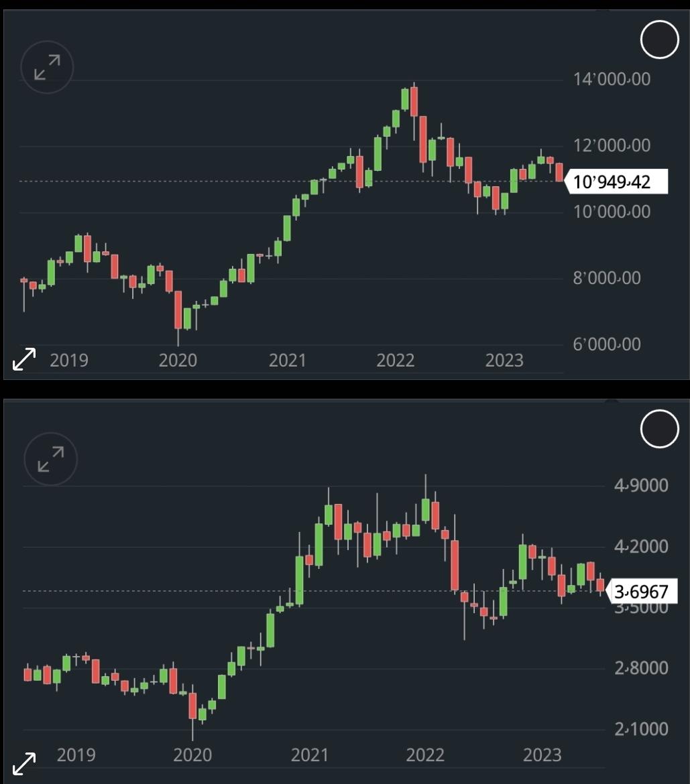Image resolution: width=690 pixels, height=784 pixels.
Task: Click the 2023 axis label on the bottom chart
Action: tap(542, 755)
